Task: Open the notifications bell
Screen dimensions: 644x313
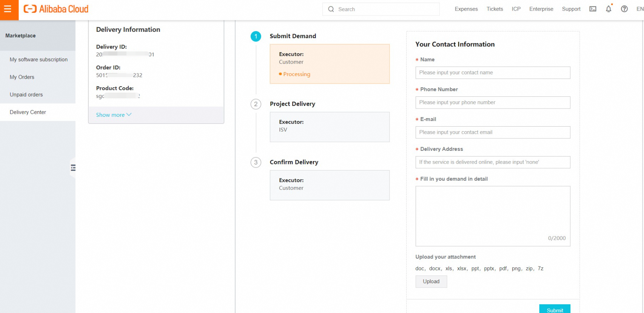Action: [x=609, y=9]
